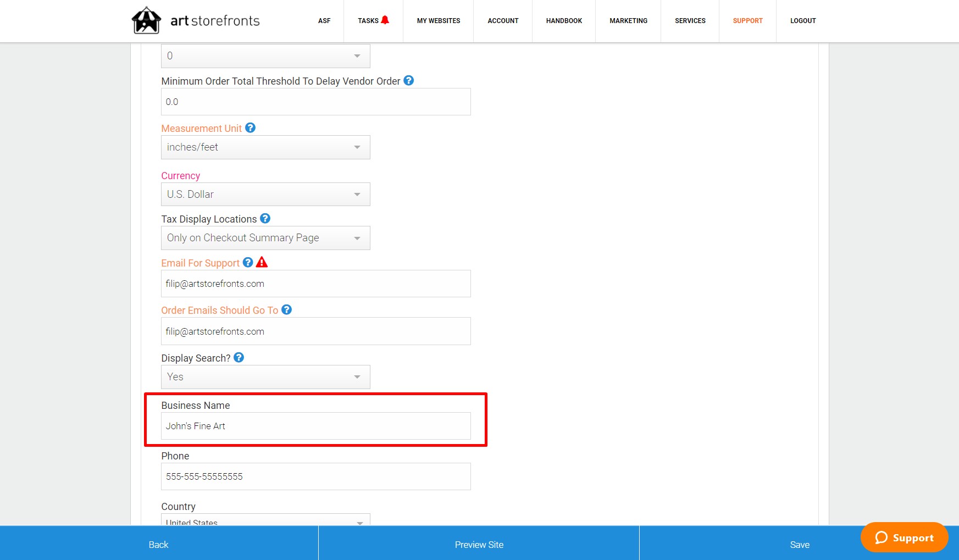The image size is (959, 560).
Task: Click the Currency field dropdown arrow
Action: 357,194
